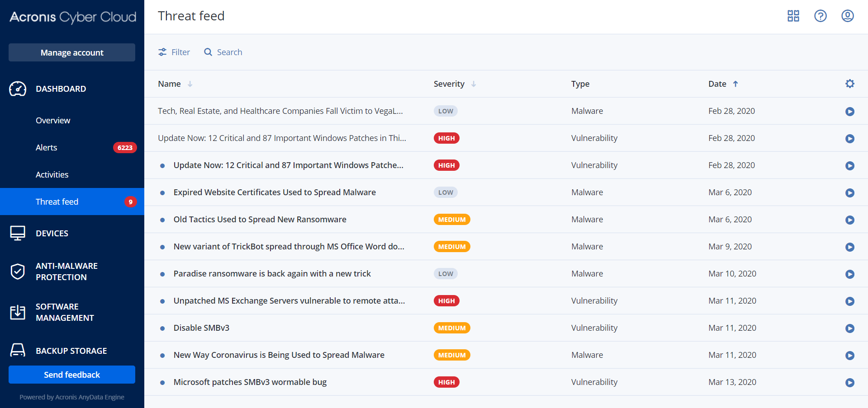Click the Search magnifier icon
This screenshot has height=408, width=868.
(x=208, y=52)
